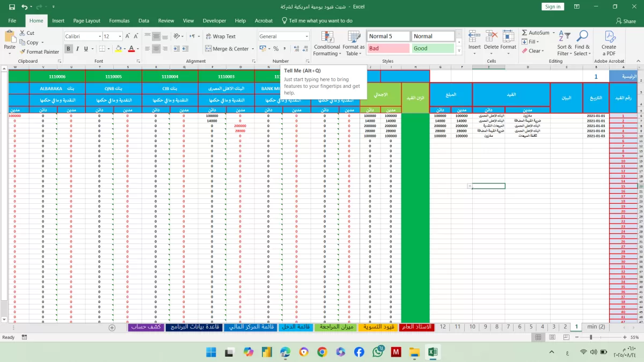Apply the Good cell style
This screenshot has width=644, height=362.
[433, 48]
